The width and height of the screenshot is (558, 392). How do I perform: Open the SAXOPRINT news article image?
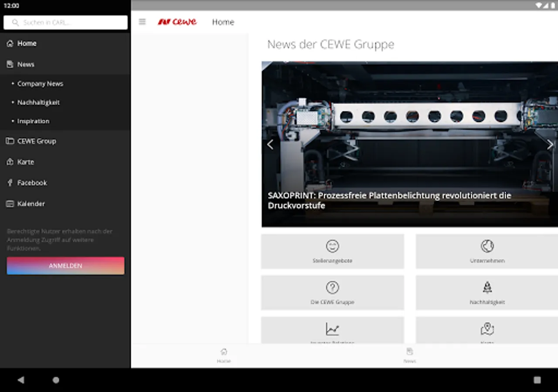(x=410, y=144)
